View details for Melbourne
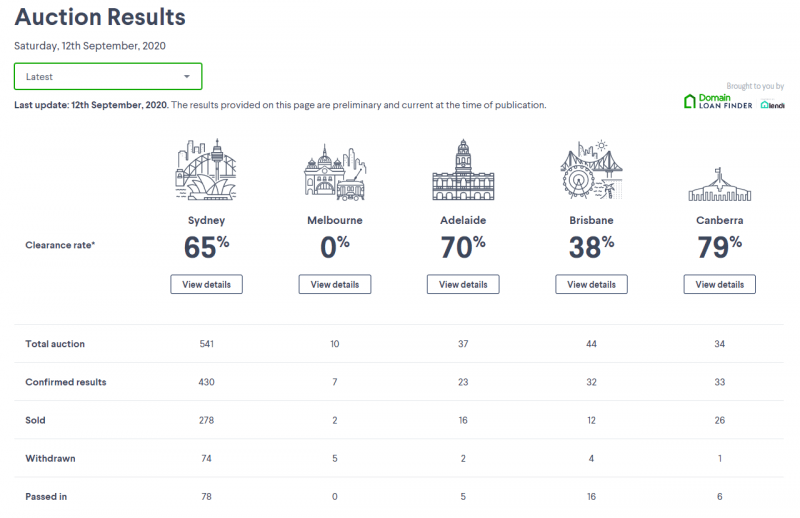 335,284
